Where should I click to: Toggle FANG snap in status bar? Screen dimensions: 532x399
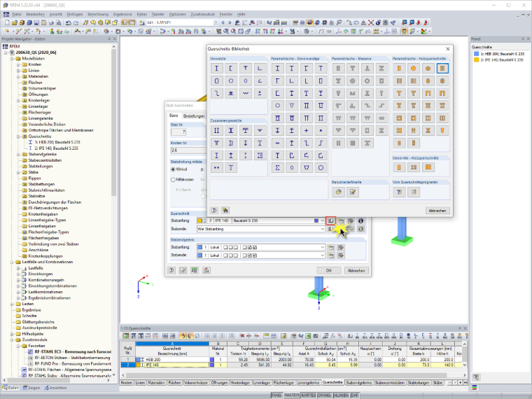coord(276,395)
